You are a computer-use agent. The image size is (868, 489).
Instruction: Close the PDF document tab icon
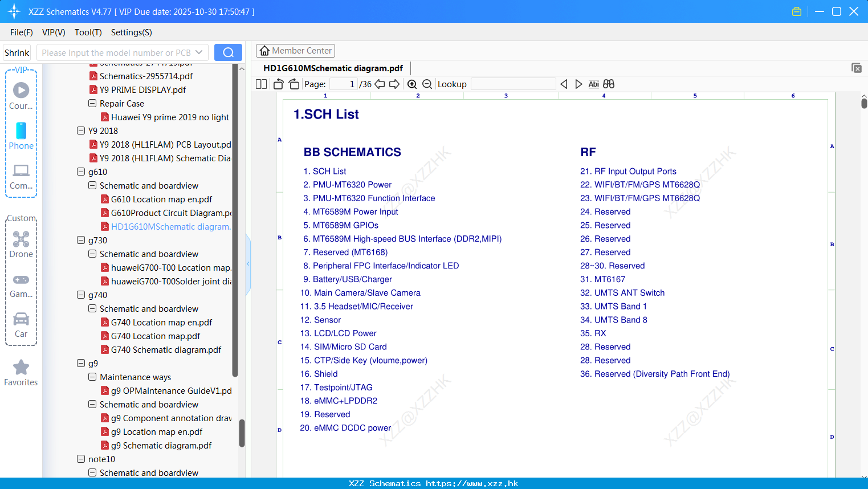click(x=856, y=68)
